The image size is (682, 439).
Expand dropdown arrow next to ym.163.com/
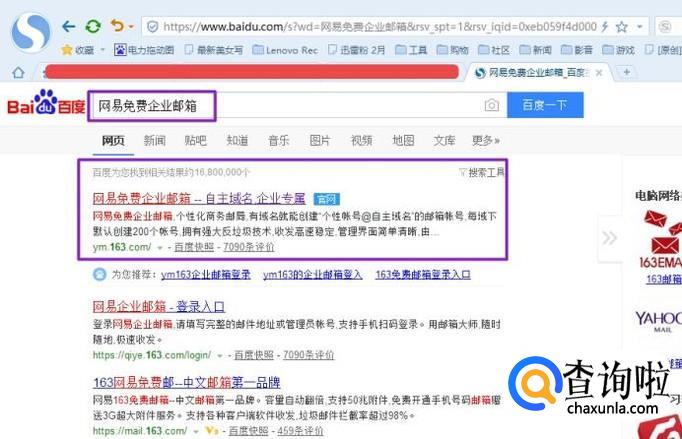160,248
